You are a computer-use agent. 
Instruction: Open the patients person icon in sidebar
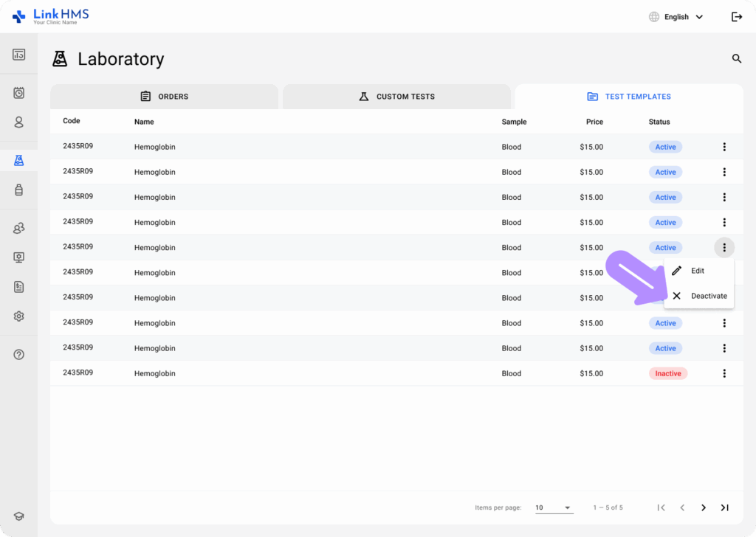pos(18,122)
